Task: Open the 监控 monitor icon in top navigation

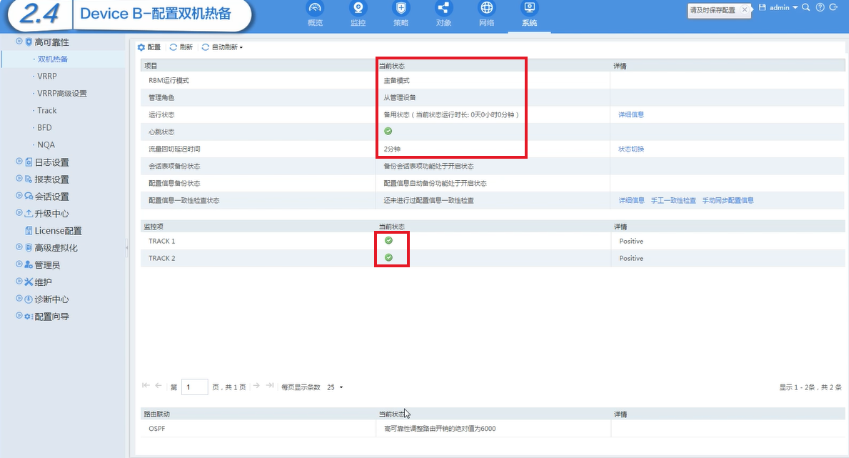Action: (x=358, y=14)
